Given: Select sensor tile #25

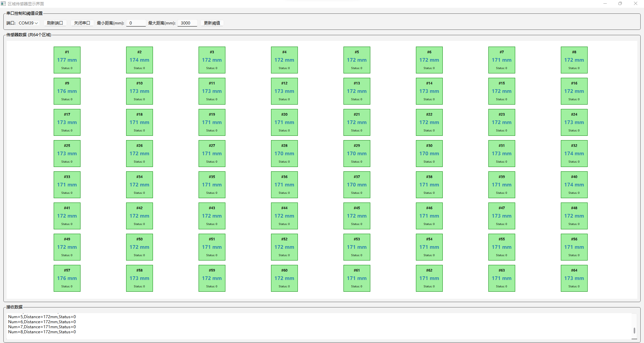Looking at the screenshot, I should [67, 154].
